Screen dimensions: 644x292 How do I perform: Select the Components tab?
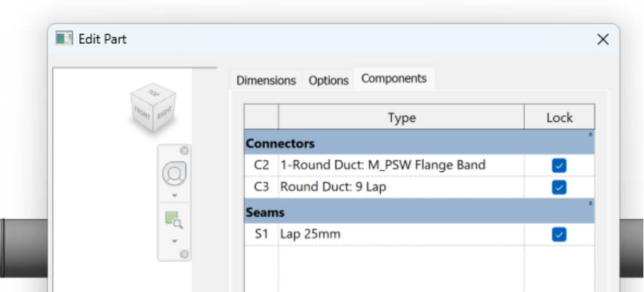(x=394, y=78)
